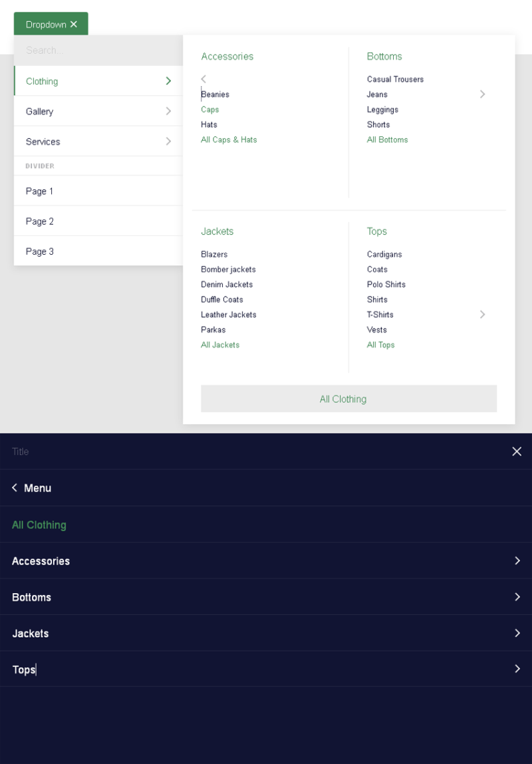
Task: Click the Leather Jackets link
Action: tap(228, 315)
